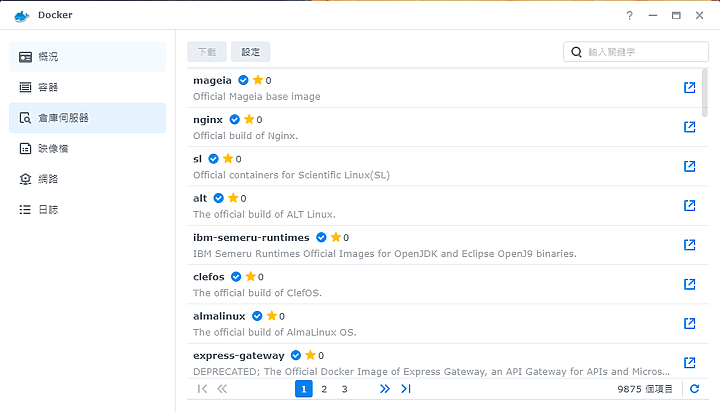
Task: Click 'Official build of Nginx.' description
Action: click(245, 136)
